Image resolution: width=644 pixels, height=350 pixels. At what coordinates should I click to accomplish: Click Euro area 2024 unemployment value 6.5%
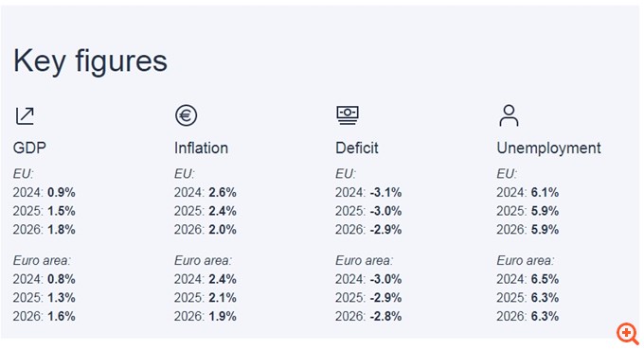pos(545,279)
